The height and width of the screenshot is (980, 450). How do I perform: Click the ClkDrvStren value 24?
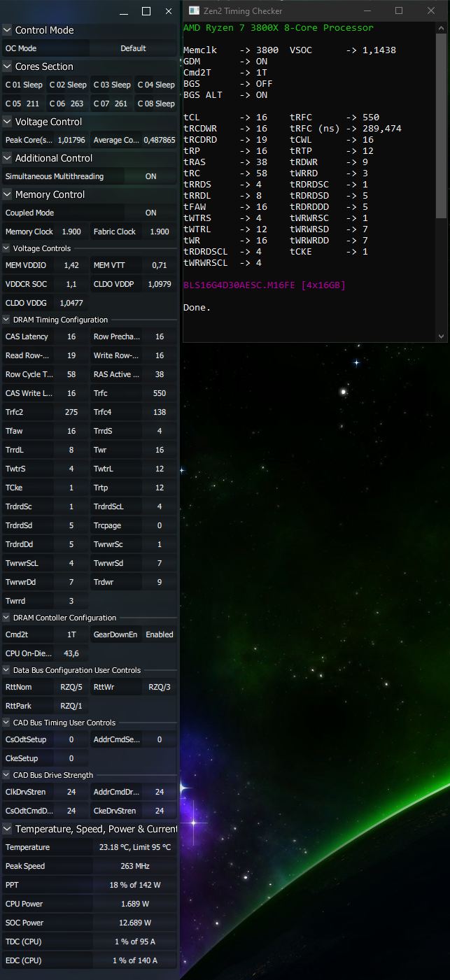tap(71, 792)
